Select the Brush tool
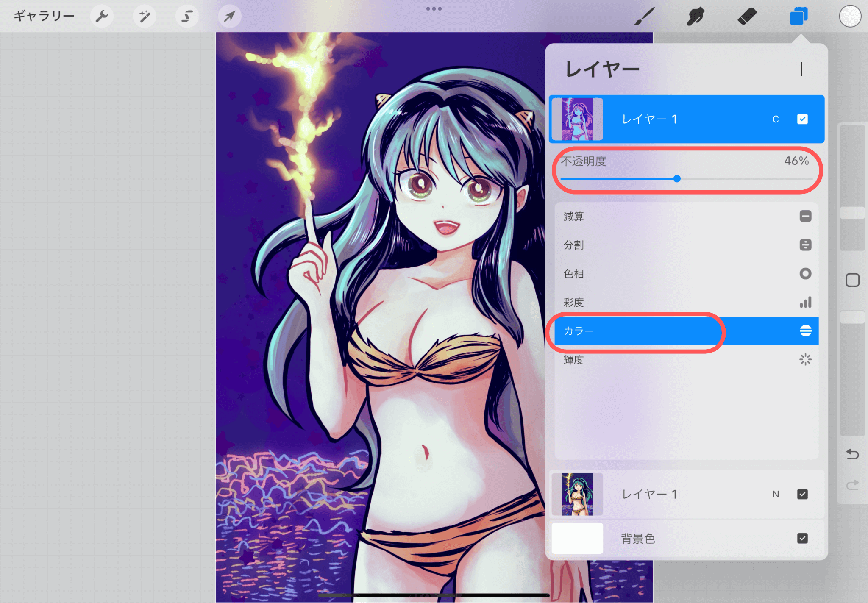The width and height of the screenshot is (868, 603). click(x=644, y=17)
